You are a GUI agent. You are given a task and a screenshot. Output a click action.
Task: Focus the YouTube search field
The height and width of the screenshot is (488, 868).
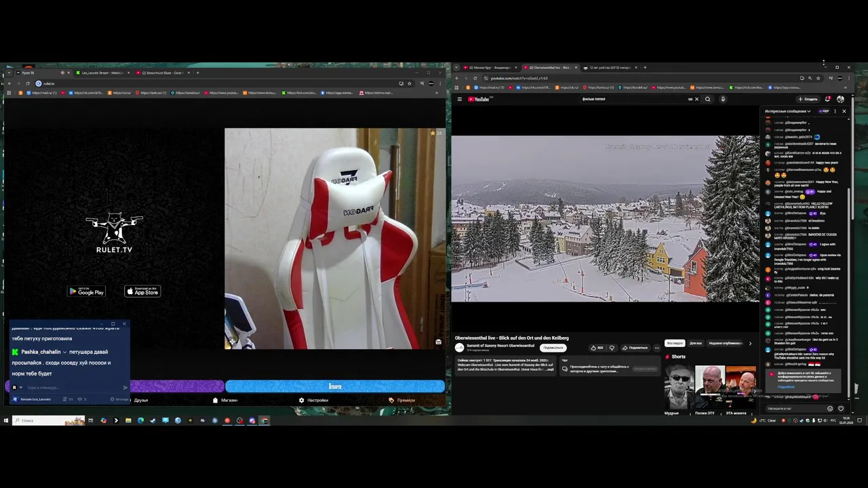634,99
